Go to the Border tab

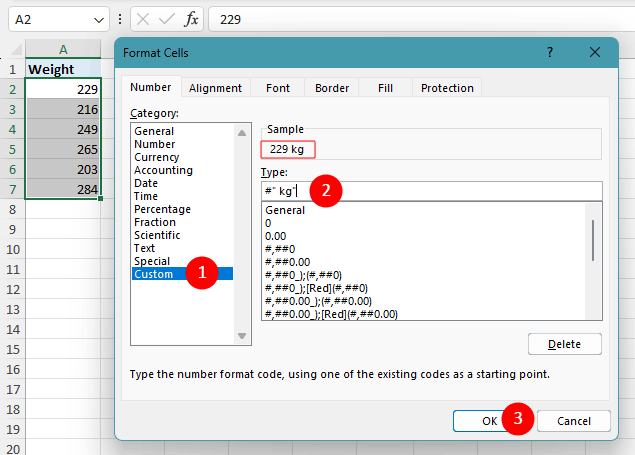tap(332, 88)
